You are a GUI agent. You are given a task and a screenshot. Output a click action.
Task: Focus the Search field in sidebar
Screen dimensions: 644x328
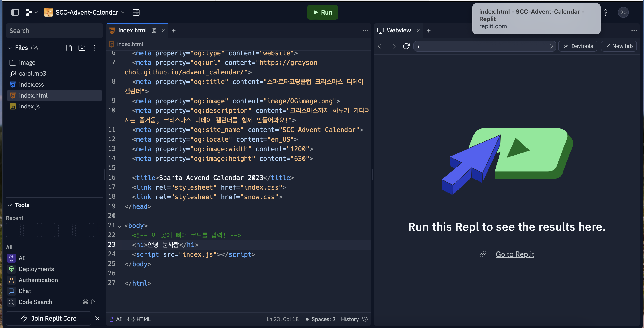pyautogui.click(x=54, y=30)
